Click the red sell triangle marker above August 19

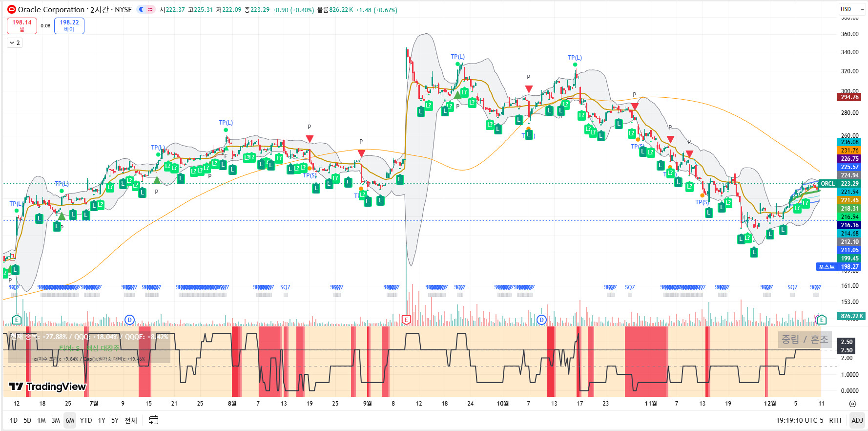(x=310, y=139)
